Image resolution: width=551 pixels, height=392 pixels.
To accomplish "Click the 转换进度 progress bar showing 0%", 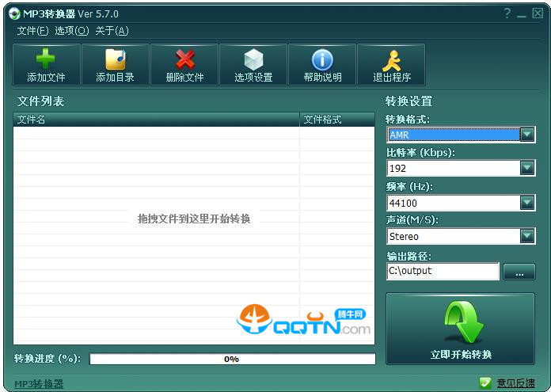I will [232, 359].
